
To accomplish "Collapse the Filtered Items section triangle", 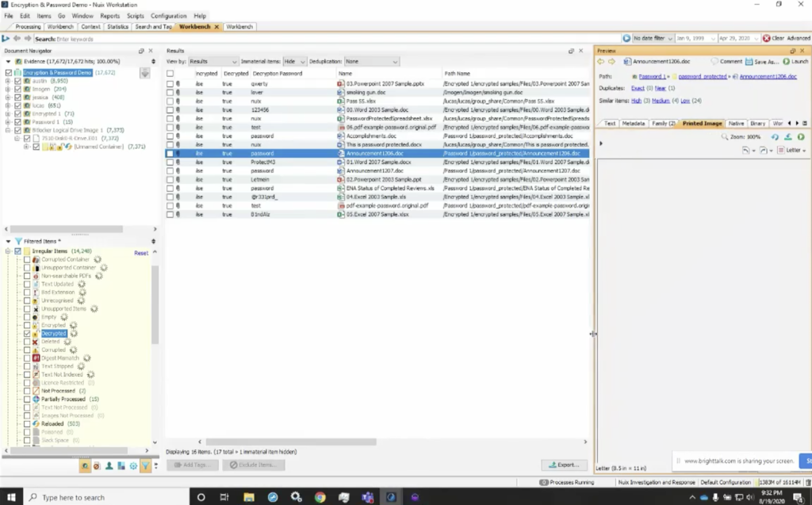I will pos(8,241).
